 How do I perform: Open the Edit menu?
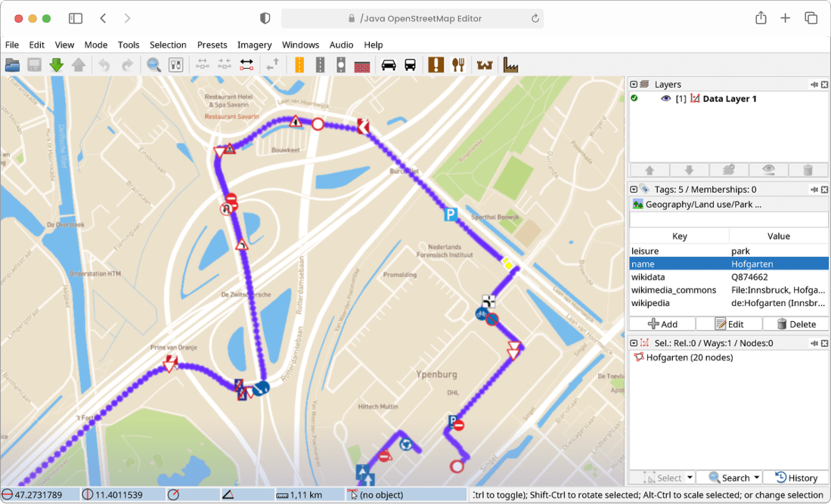36,45
